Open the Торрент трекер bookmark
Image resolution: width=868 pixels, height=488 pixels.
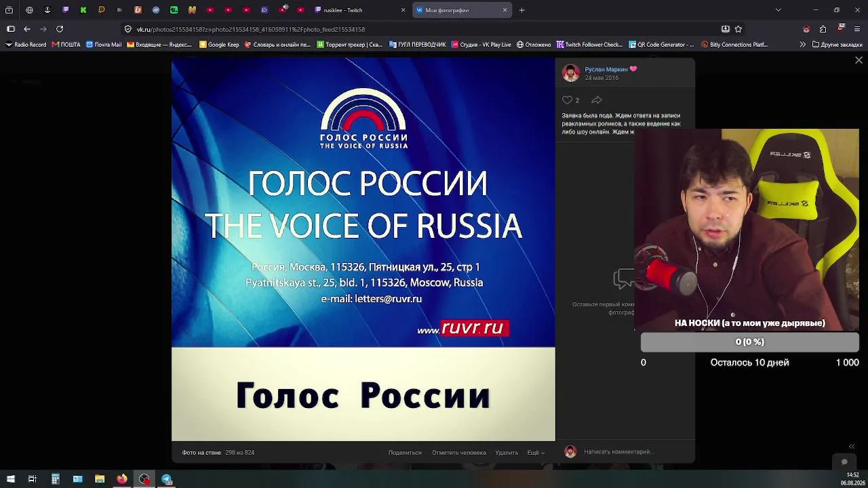[350, 45]
